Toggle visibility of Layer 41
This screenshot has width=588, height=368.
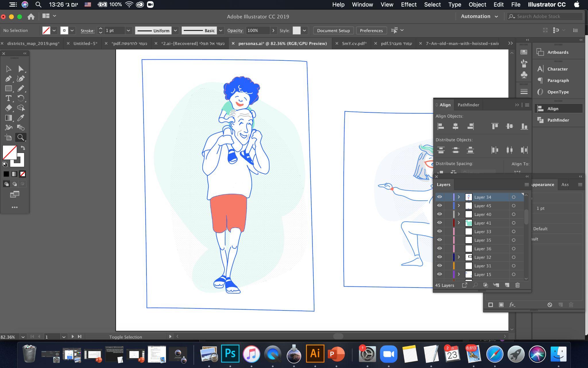click(x=440, y=223)
